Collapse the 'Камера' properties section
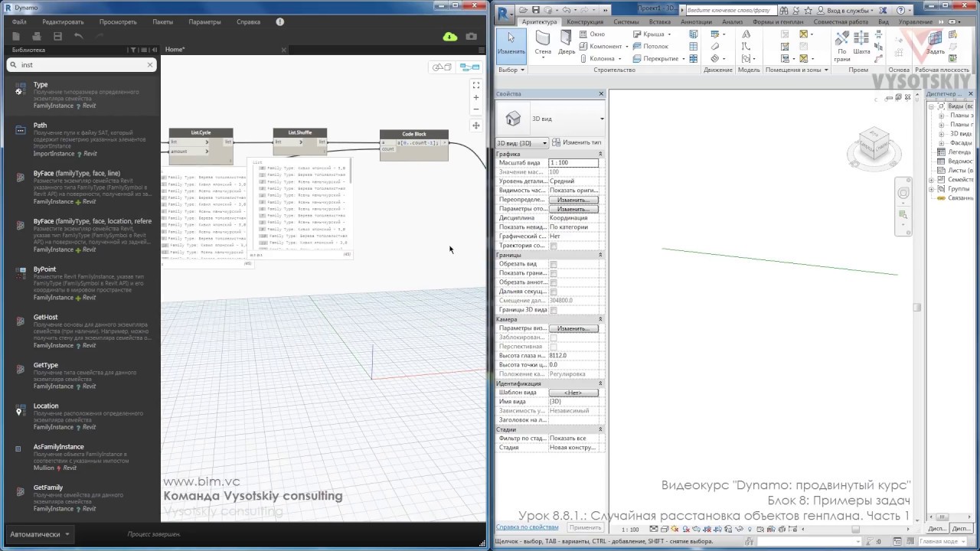 tap(600, 319)
